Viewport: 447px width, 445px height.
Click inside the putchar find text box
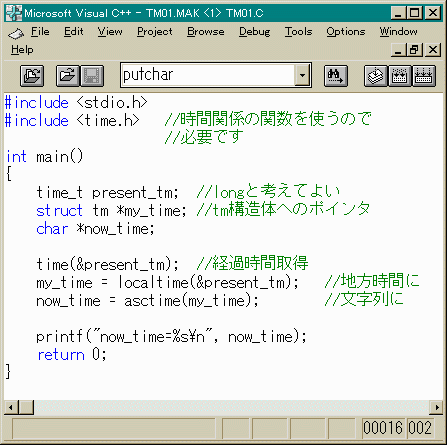pos(208,75)
